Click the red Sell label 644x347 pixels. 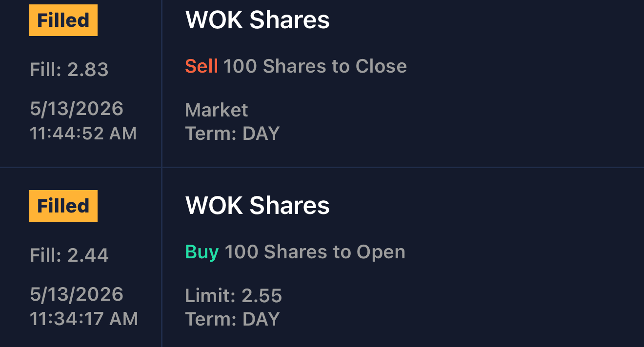pyautogui.click(x=201, y=66)
